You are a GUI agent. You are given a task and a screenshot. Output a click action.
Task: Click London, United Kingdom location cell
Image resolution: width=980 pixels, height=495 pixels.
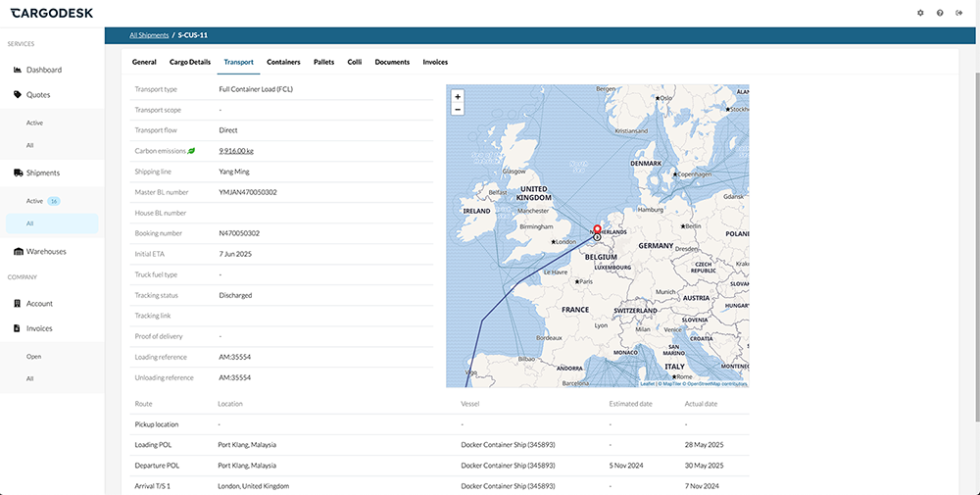(x=254, y=485)
